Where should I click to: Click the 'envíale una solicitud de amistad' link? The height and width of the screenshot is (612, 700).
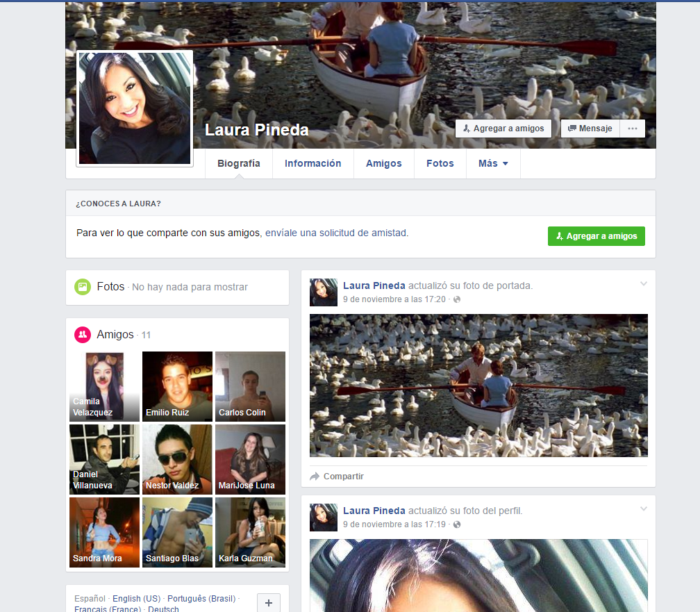(x=337, y=233)
